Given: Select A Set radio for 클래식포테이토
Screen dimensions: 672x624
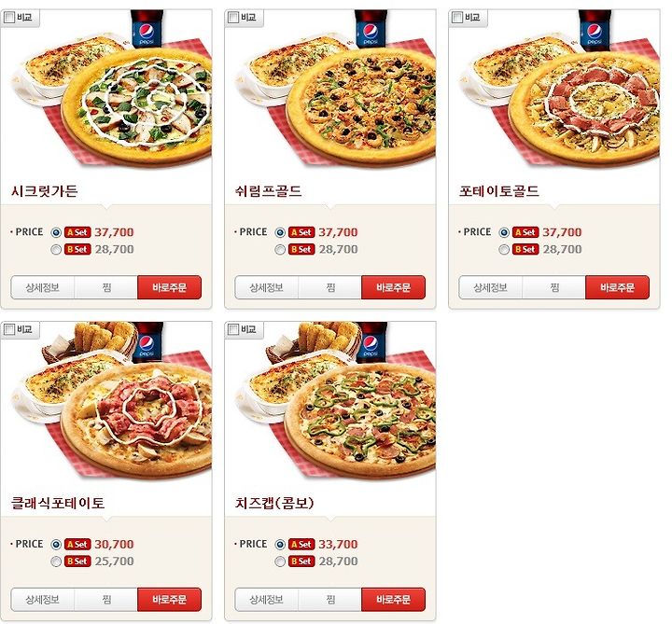Looking at the screenshot, I should click(56, 545).
